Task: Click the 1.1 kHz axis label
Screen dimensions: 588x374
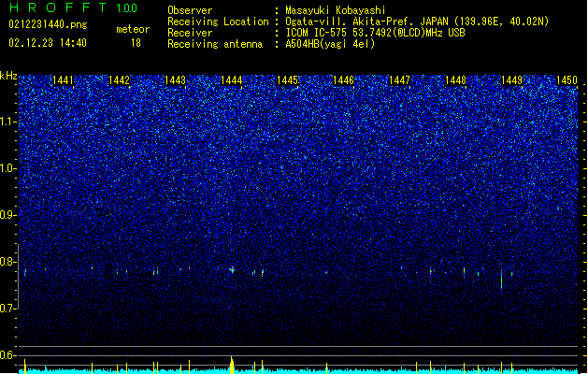Action: (x=7, y=122)
